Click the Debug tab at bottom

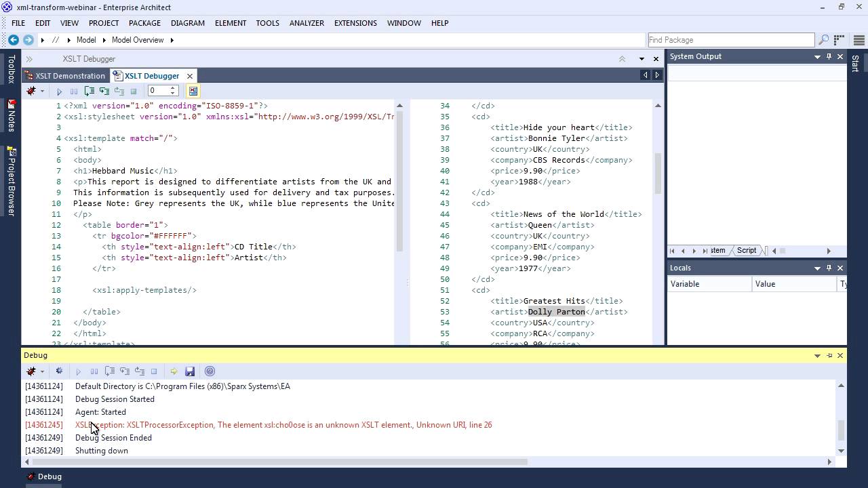tap(43, 476)
